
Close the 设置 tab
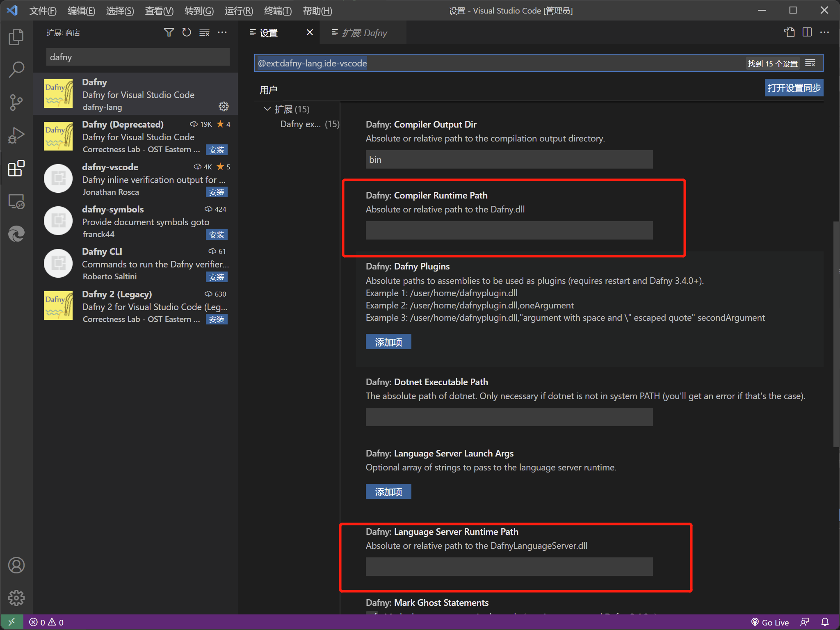310,32
